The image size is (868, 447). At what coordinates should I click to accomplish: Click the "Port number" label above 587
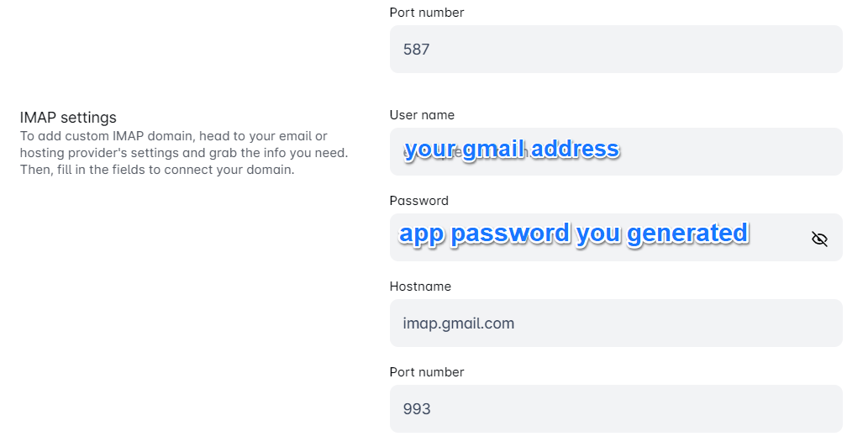[426, 13]
